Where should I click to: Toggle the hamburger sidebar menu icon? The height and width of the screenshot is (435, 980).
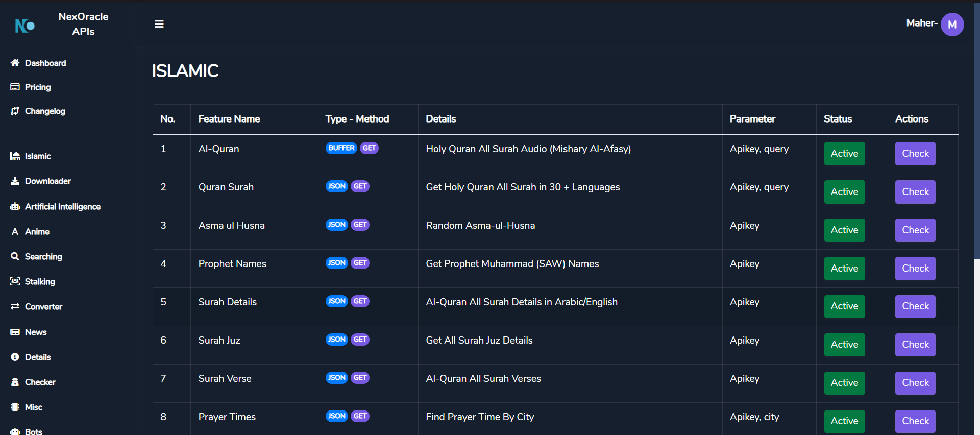click(159, 24)
